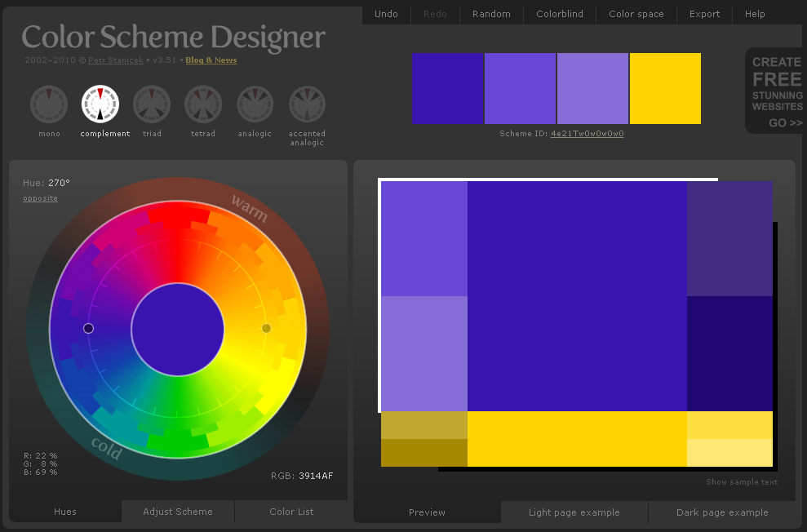Click Undo in the top menu

point(386,14)
